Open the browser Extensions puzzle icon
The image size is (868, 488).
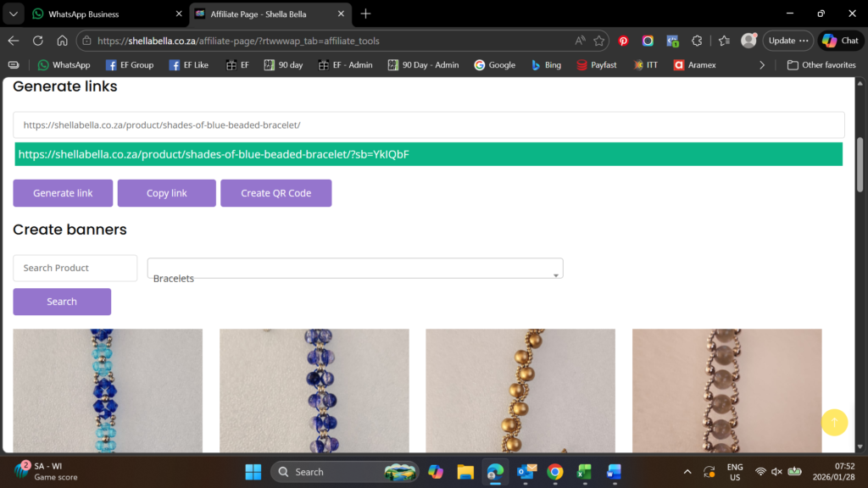(x=697, y=41)
